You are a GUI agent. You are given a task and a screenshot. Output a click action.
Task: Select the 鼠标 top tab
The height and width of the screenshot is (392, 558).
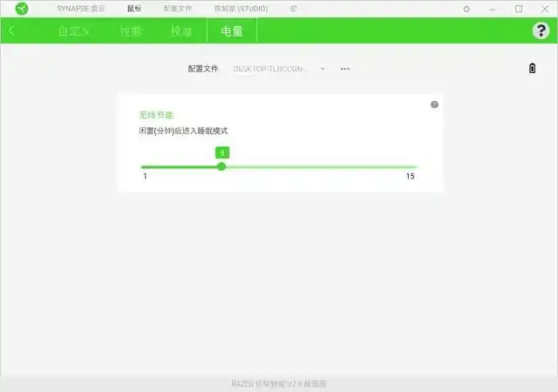pos(134,9)
